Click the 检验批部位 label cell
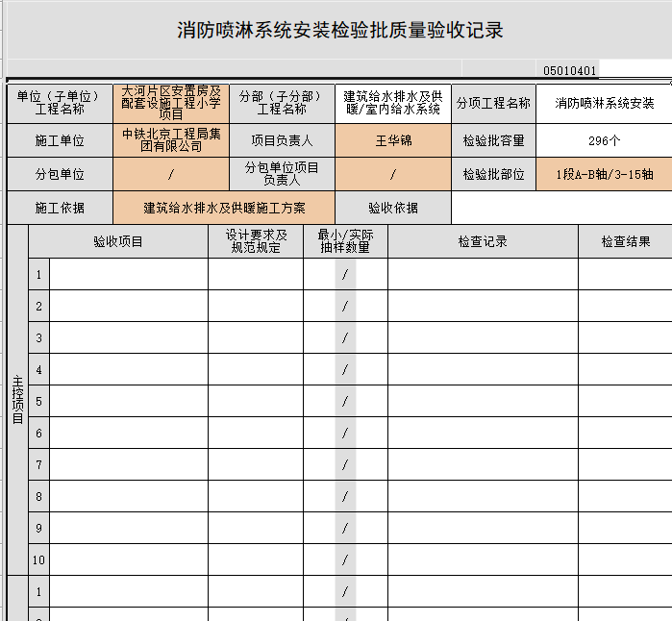 [x=493, y=174]
